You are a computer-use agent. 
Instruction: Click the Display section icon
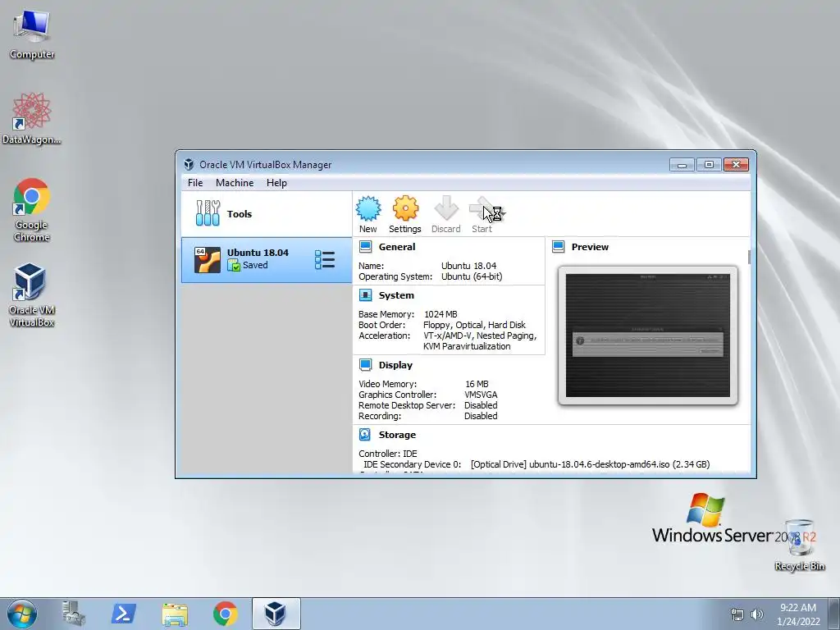click(x=365, y=365)
